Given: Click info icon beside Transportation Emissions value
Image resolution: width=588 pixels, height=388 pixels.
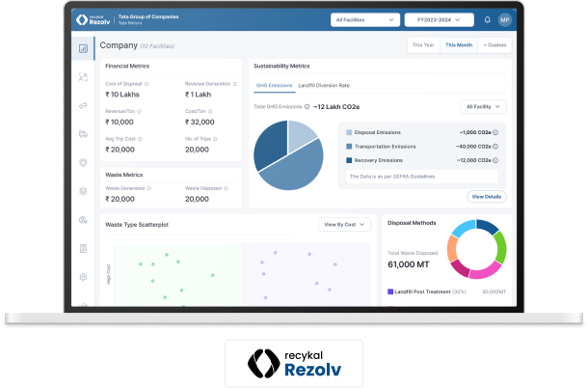Looking at the screenshot, I should [x=495, y=147].
